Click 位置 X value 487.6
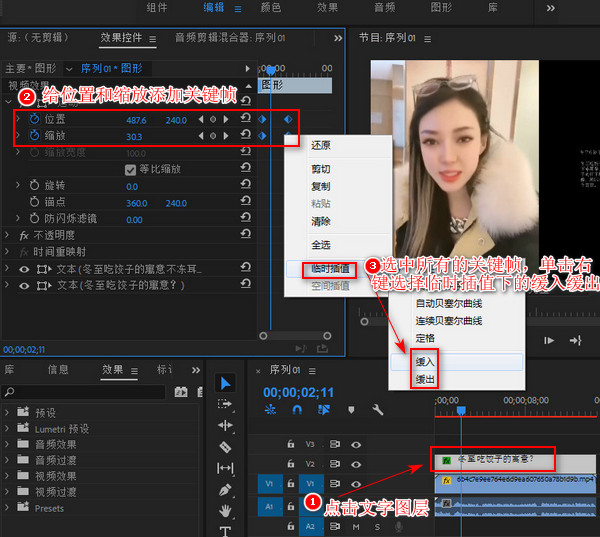 [136, 121]
